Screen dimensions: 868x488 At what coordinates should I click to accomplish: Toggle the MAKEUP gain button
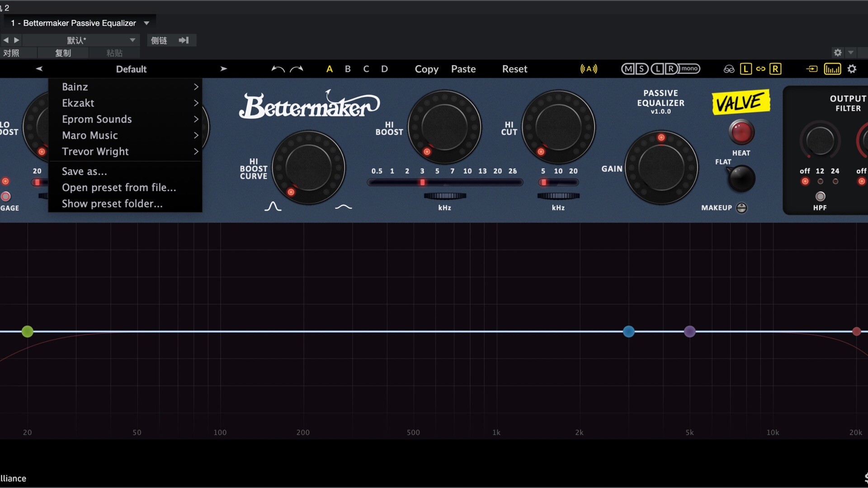741,208
